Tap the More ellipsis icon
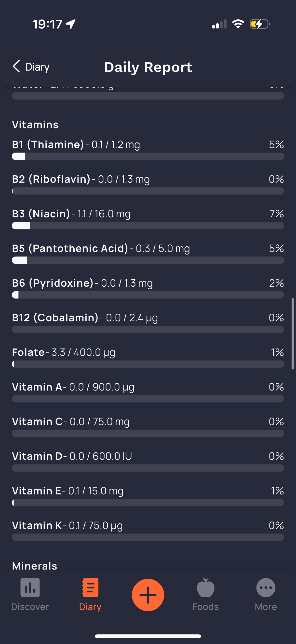Viewport: 296px width, 644px height. tap(266, 588)
